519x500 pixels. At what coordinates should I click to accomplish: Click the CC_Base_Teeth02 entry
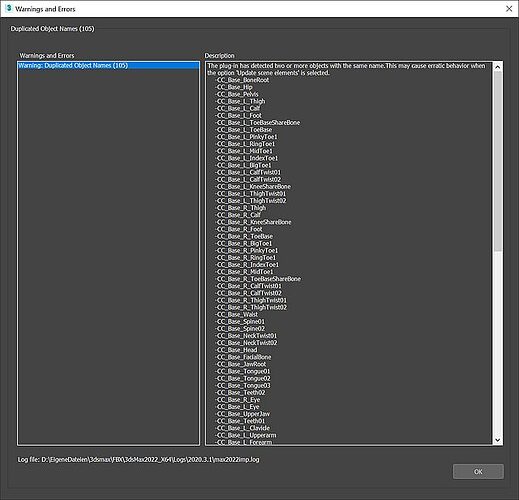point(240,393)
